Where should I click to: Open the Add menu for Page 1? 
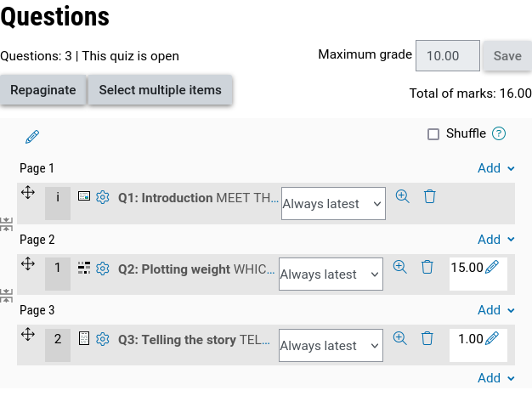click(x=495, y=168)
